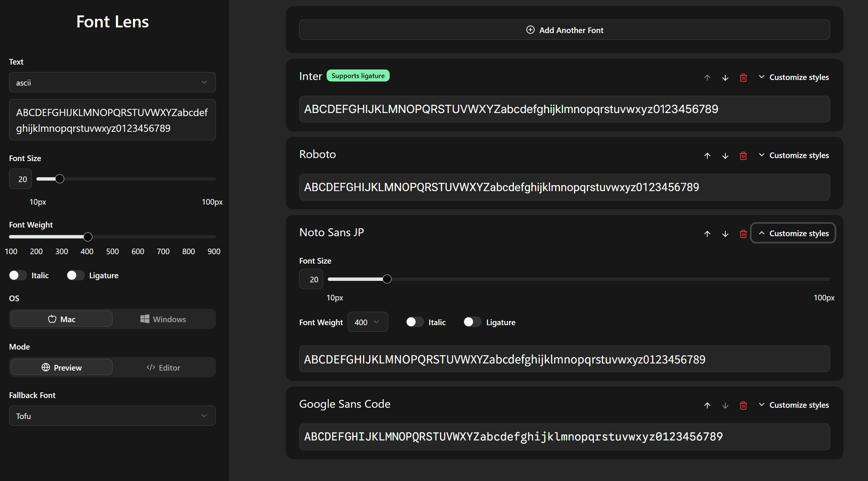
Task: Click Noto Sans JP font size number field
Action: point(311,279)
